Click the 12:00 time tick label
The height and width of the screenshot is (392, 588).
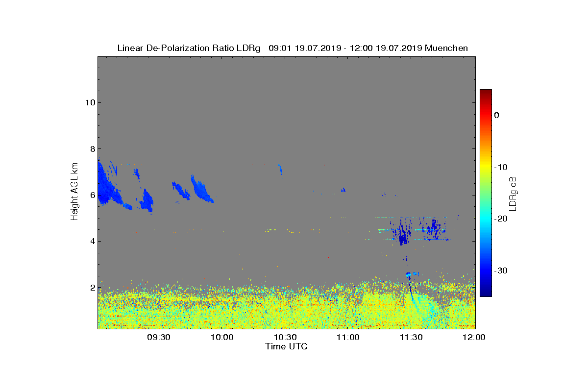click(474, 337)
